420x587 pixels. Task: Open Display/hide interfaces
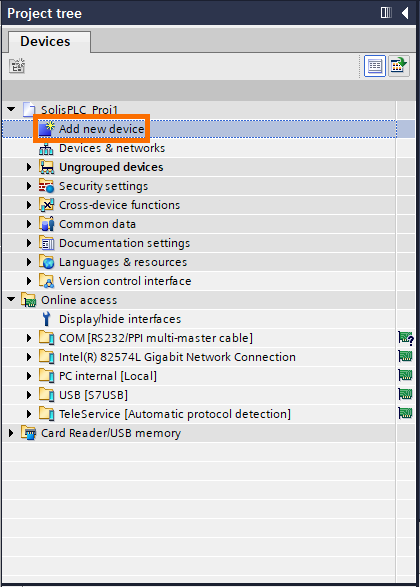point(120,319)
